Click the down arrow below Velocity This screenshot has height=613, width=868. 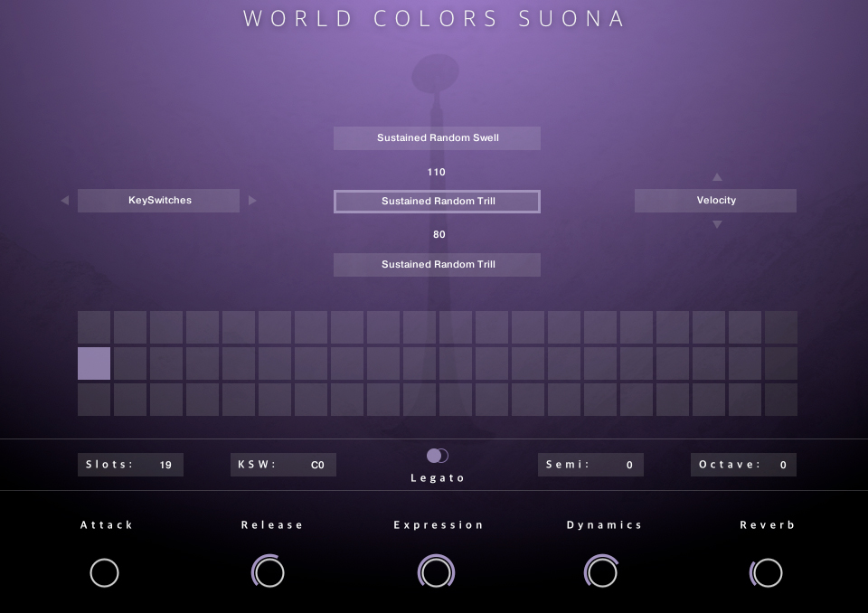click(x=717, y=224)
